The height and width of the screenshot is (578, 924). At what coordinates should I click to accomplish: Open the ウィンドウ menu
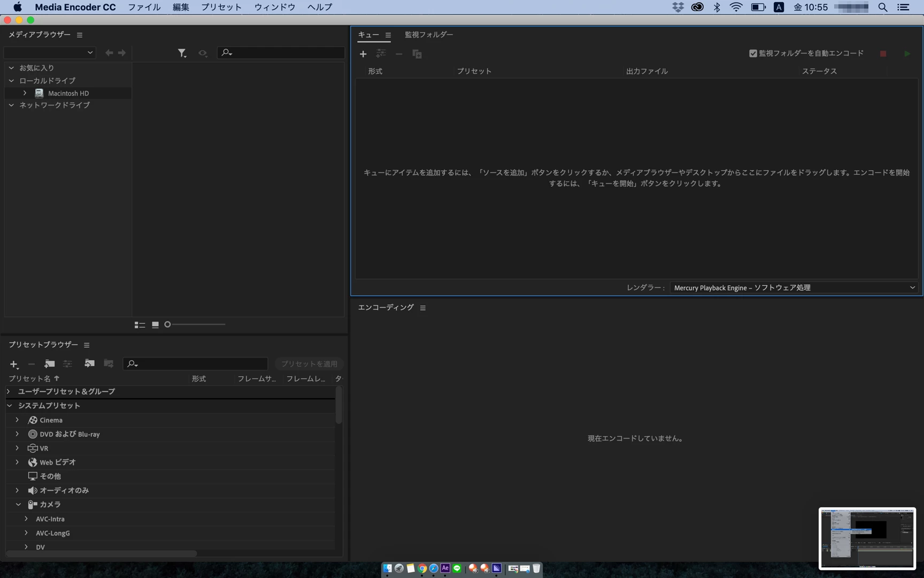[275, 7]
